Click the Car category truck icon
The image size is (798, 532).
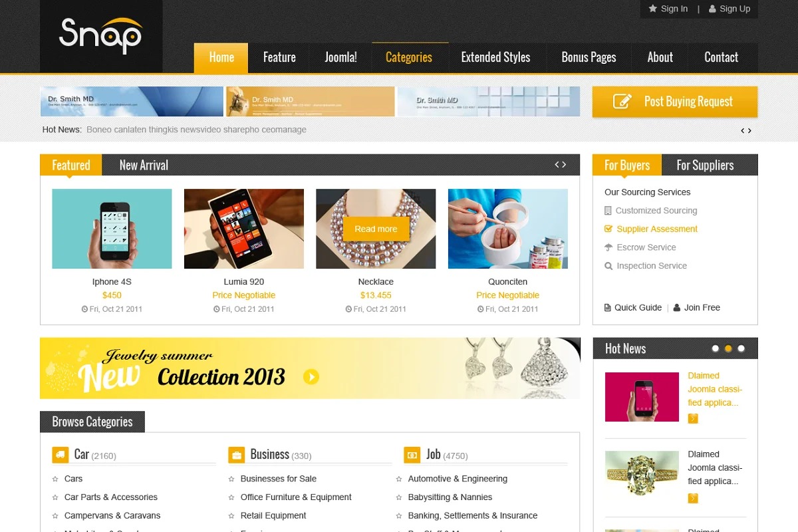(61, 455)
